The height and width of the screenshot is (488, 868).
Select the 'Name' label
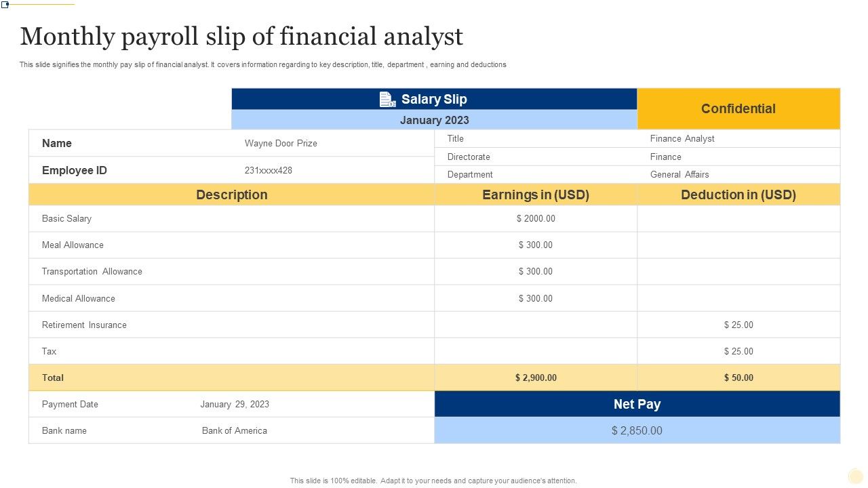[x=57, y=143]
